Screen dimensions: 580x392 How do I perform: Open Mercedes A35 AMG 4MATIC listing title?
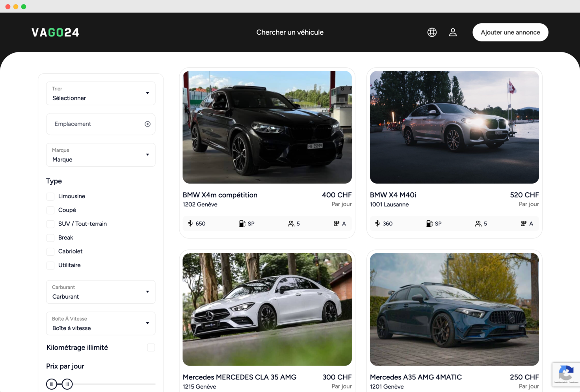point(416,377)
